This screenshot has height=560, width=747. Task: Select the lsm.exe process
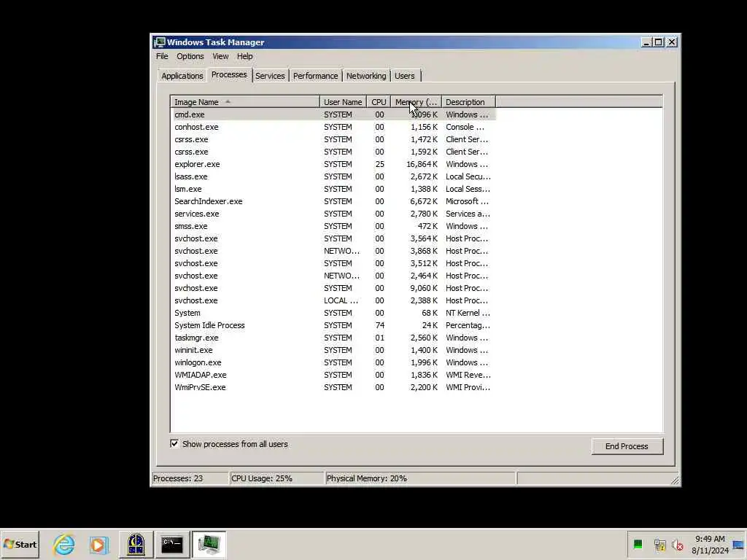[333, 189]
